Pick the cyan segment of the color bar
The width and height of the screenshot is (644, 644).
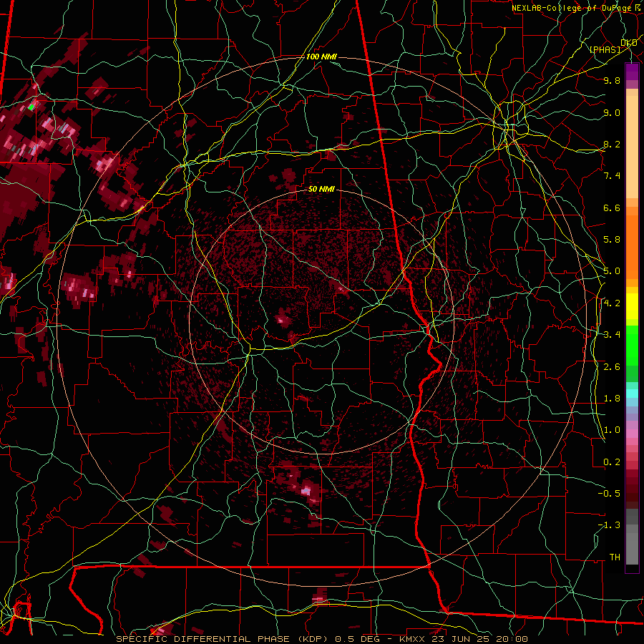[x=632, y=393]
